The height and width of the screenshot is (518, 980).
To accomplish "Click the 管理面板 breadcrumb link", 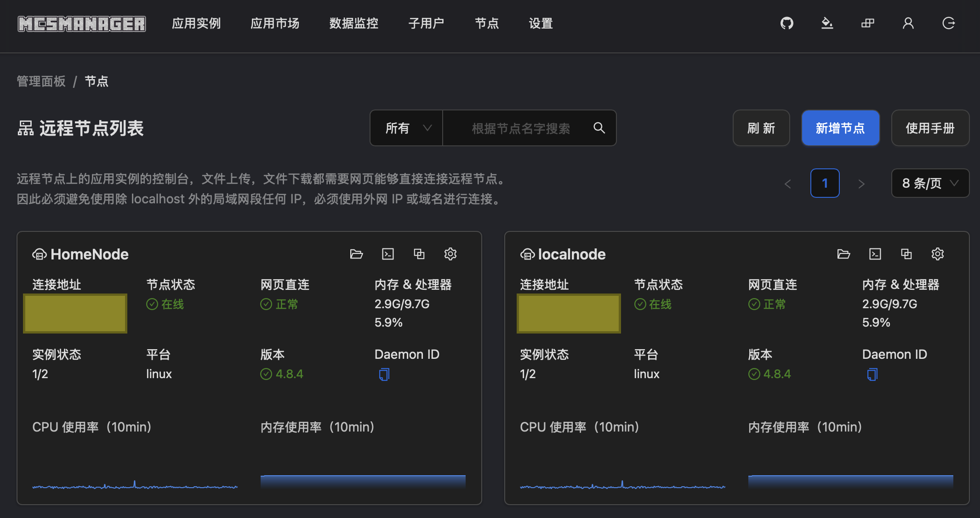I will (x=41, y=81).
